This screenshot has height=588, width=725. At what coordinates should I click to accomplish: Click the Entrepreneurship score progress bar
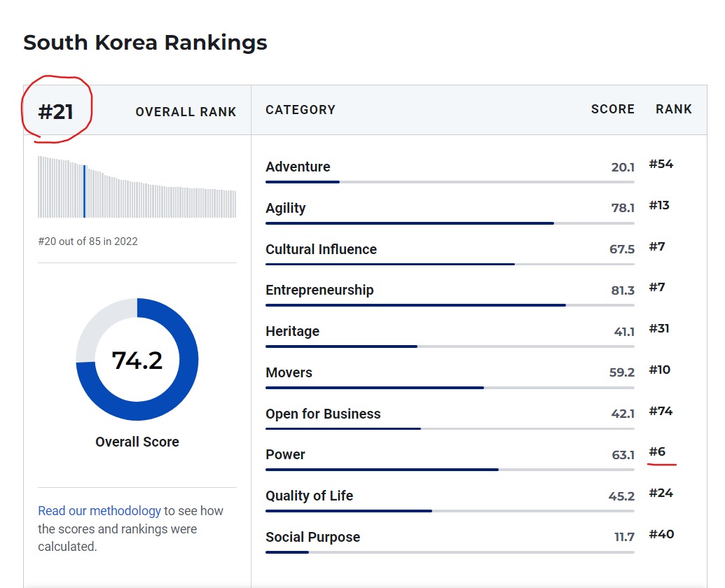450,305
